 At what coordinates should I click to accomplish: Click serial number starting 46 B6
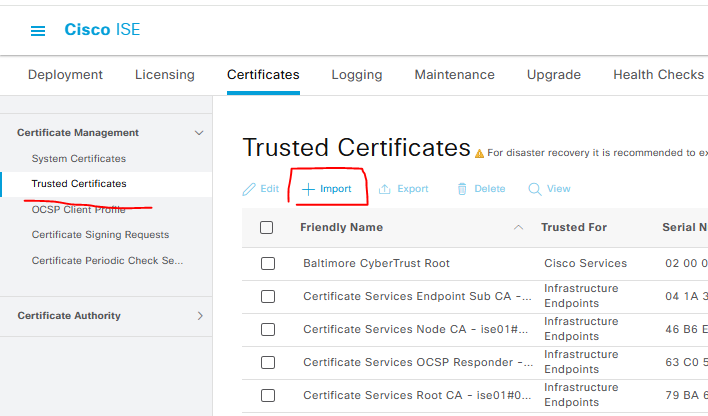[686, 329]
